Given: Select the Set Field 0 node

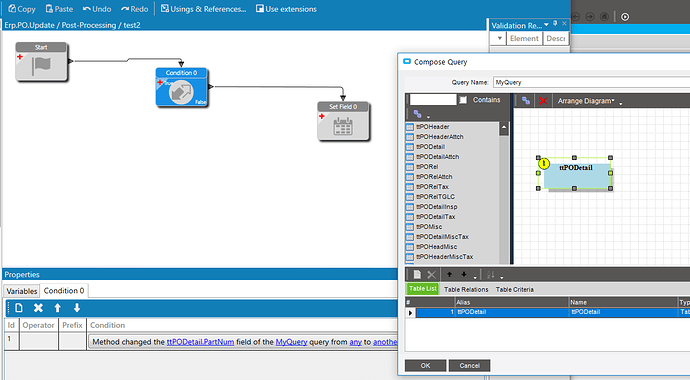Looking at the screenshot, I should tap(343, 121).
